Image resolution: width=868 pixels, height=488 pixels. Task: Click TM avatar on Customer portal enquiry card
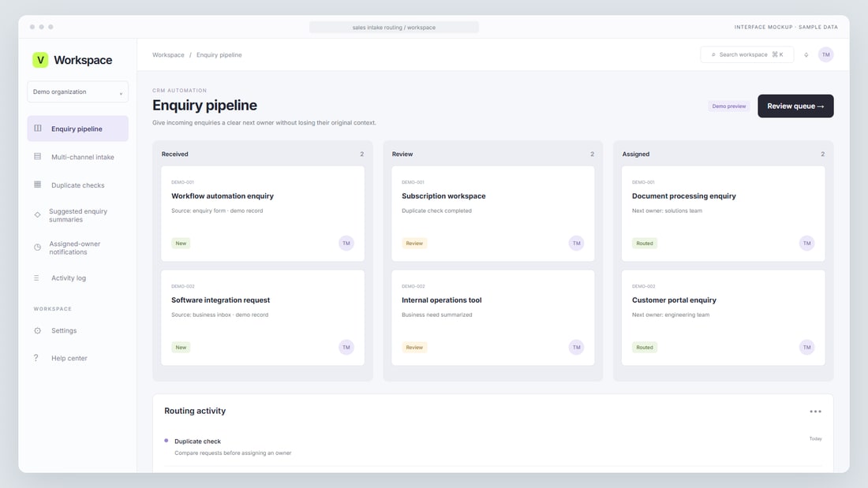click(806, 348)
